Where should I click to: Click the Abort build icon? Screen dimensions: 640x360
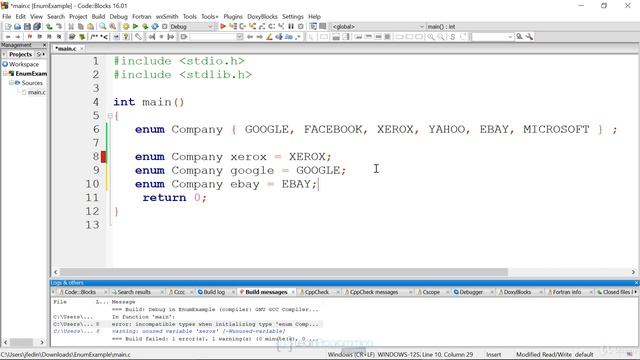(x=165, y=27)
